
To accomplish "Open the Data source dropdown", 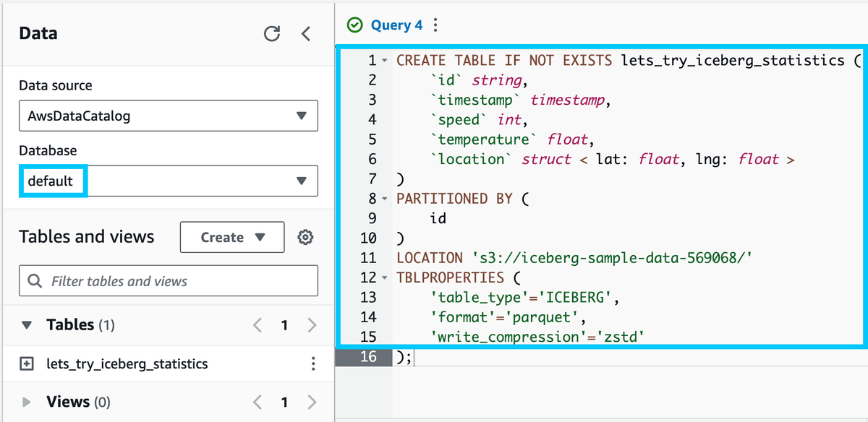I will pyautogui.click(x=168, y=116).
